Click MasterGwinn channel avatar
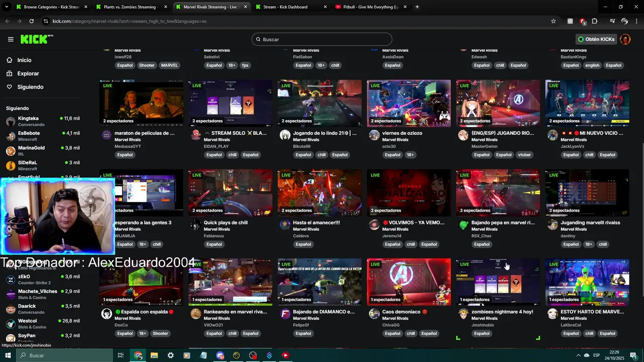The width and height of the screenshot is (644, 362). click(x=463, y=135)
